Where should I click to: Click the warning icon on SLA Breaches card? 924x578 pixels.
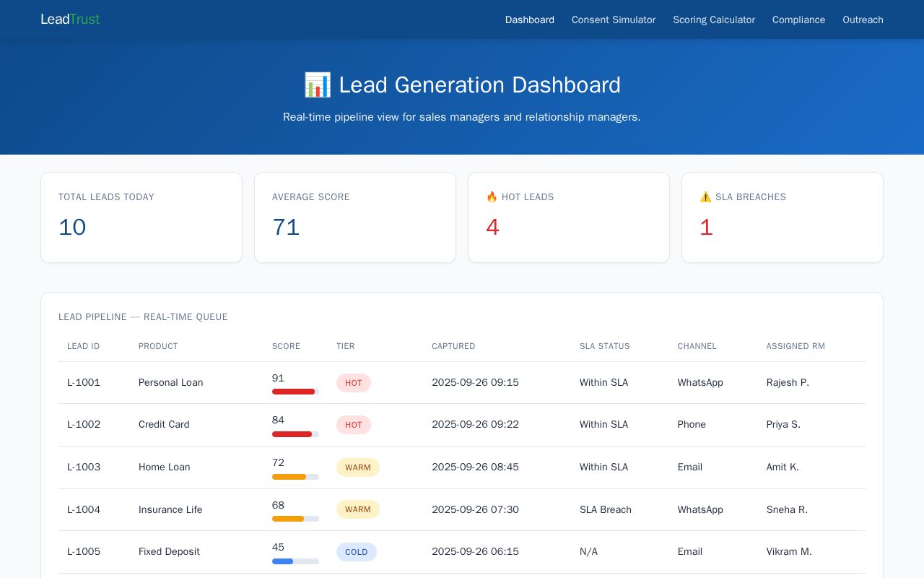705,197
